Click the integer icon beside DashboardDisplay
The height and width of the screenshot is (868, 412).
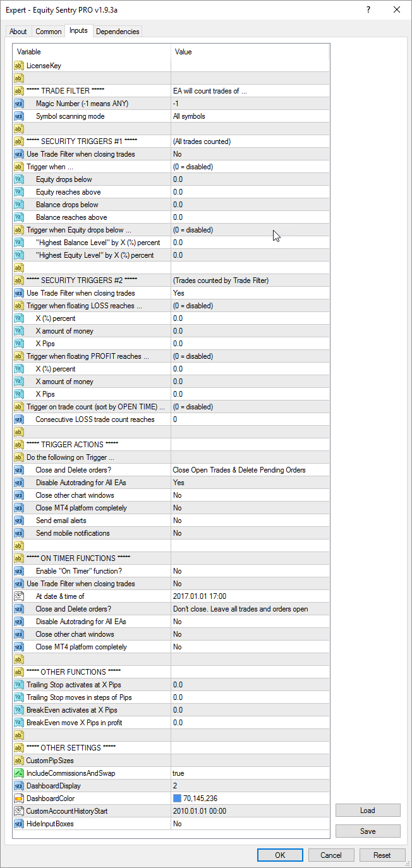(x=18, y=786)
